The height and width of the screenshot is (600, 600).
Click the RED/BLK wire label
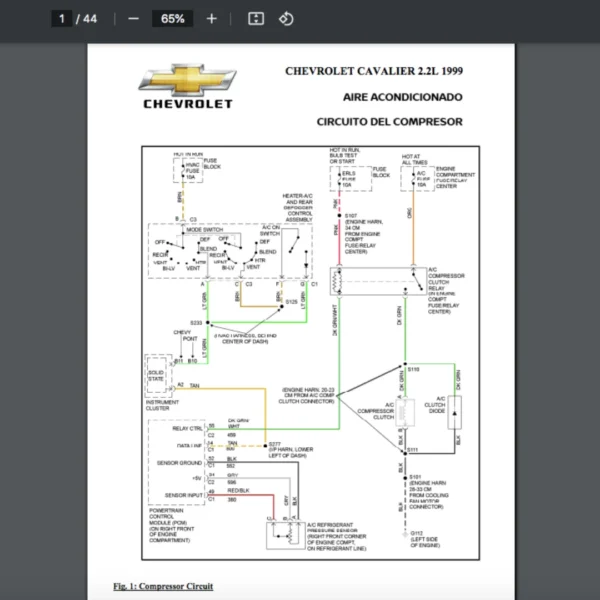click(x=238, y=491)
